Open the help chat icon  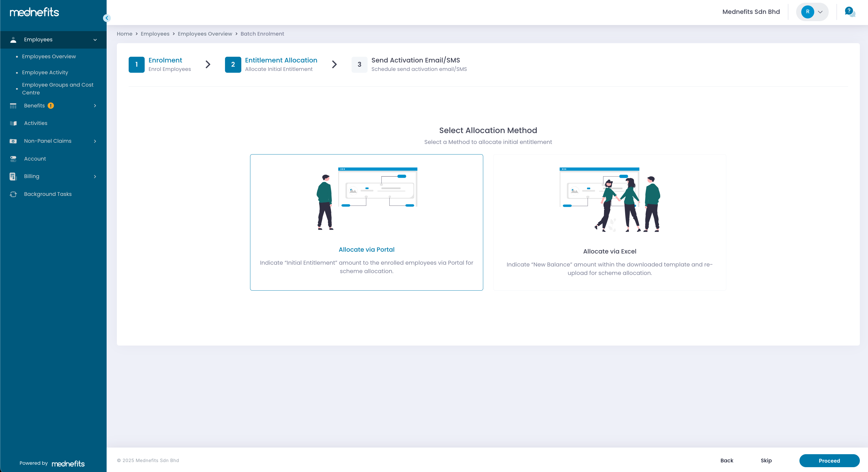click(850, 12)
